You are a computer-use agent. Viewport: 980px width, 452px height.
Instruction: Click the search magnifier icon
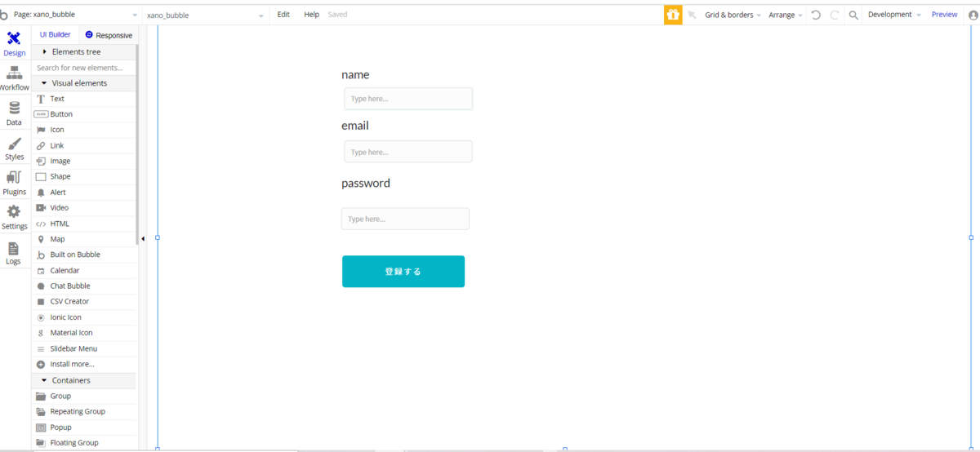pos(853,15)
